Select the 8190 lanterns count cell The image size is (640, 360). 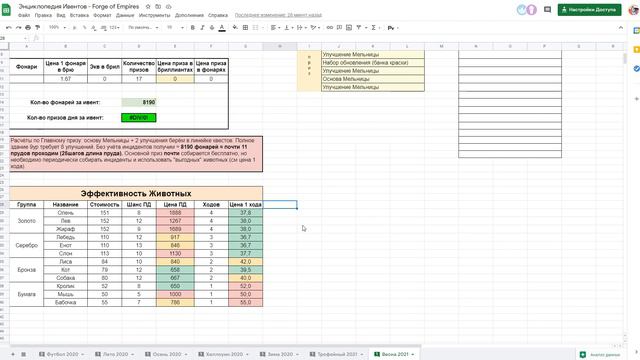[x=139, y=102]
